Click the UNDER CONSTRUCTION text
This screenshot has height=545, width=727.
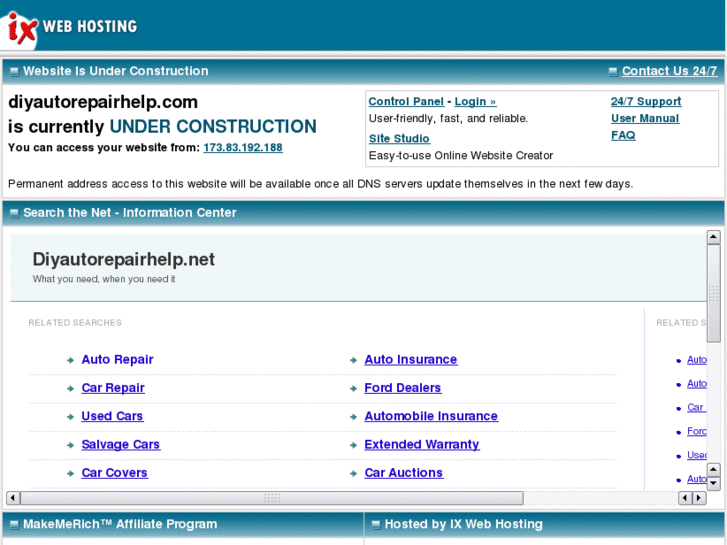point(213,127)
